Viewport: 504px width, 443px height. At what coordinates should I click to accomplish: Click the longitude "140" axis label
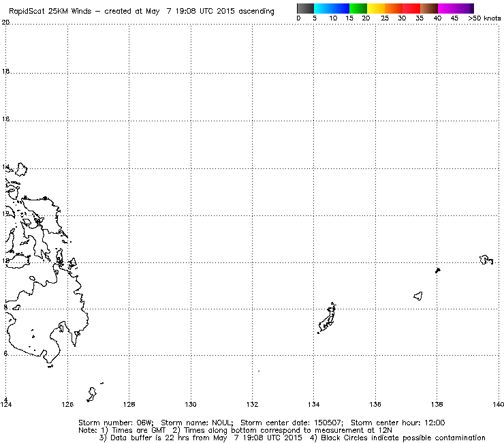[x=498, y=404]
